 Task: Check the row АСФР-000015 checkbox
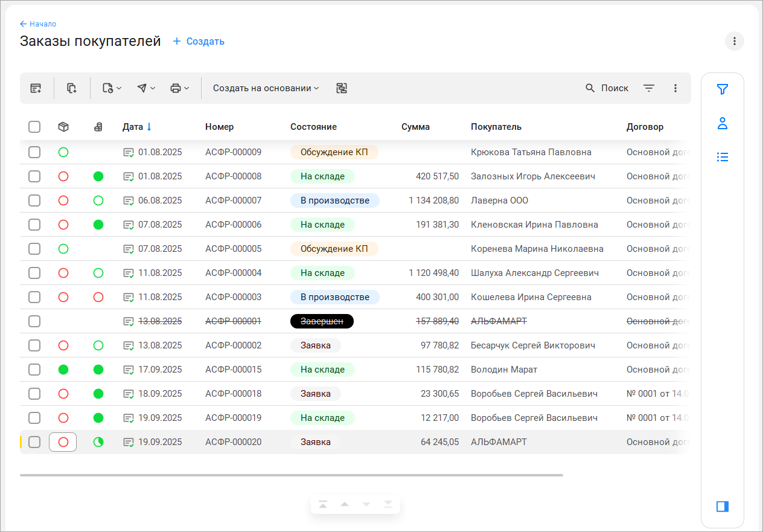(34, 370)
